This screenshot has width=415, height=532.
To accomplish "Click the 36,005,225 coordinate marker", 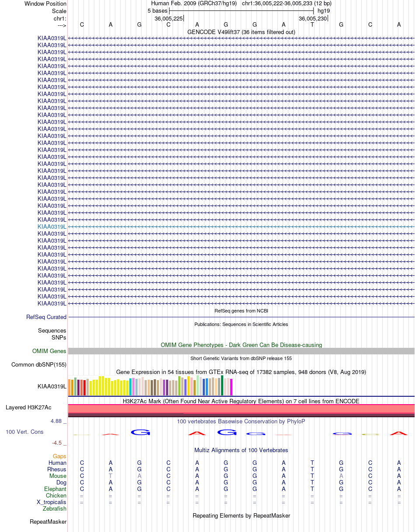I will 169,18.
